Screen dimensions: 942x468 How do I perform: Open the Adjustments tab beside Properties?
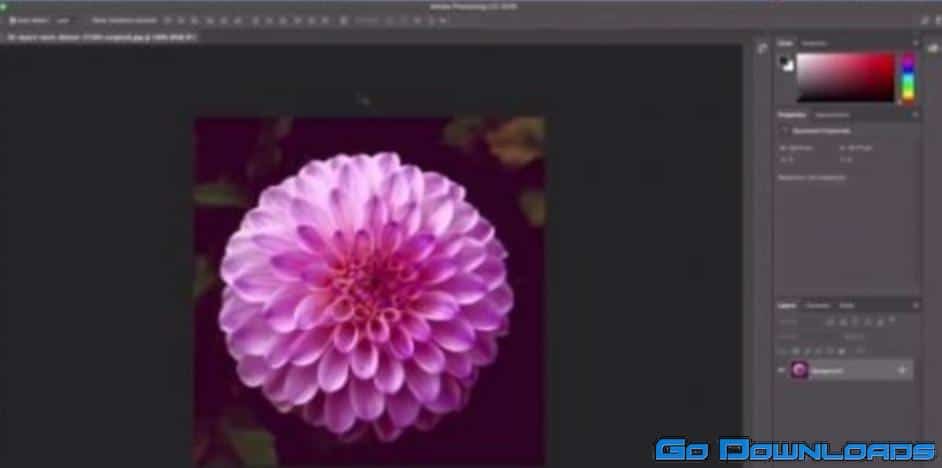click(x=832, y=115)
